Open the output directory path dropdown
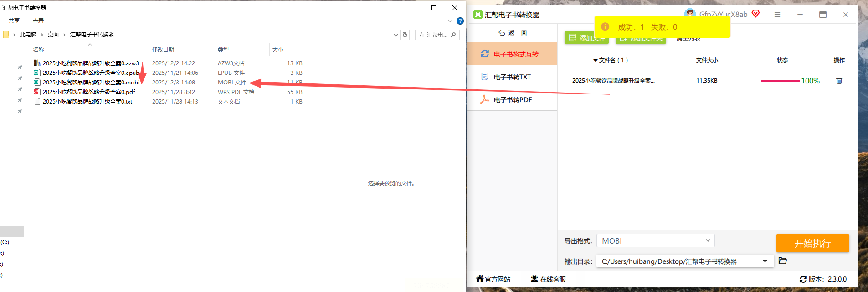The image size is (868, 292). (765, 261)
